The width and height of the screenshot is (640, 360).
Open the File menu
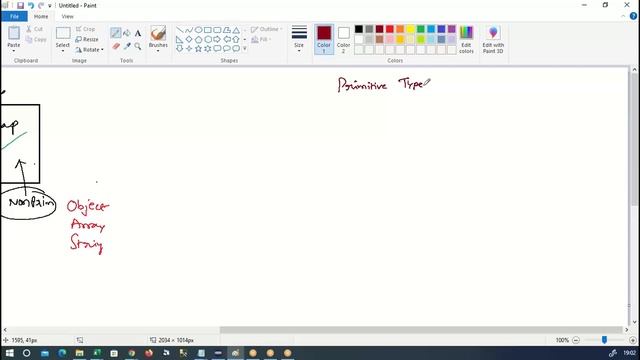pyautogui.click(x=14, y=16)
